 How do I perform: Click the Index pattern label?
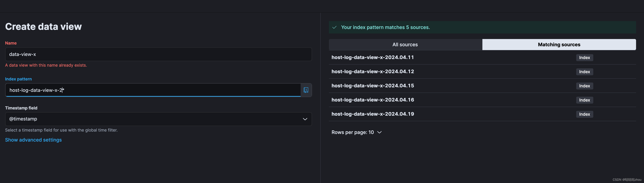tap(18, 79)
